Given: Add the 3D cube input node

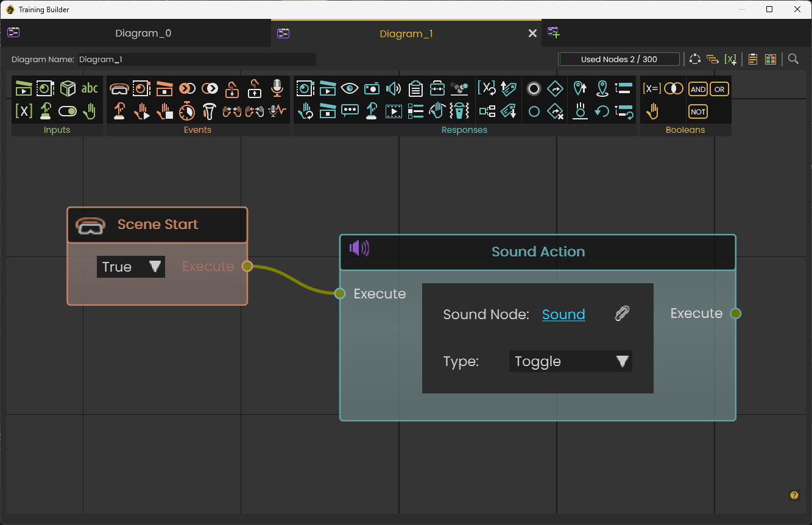Looking at the screenshot, I should (68, 89).
